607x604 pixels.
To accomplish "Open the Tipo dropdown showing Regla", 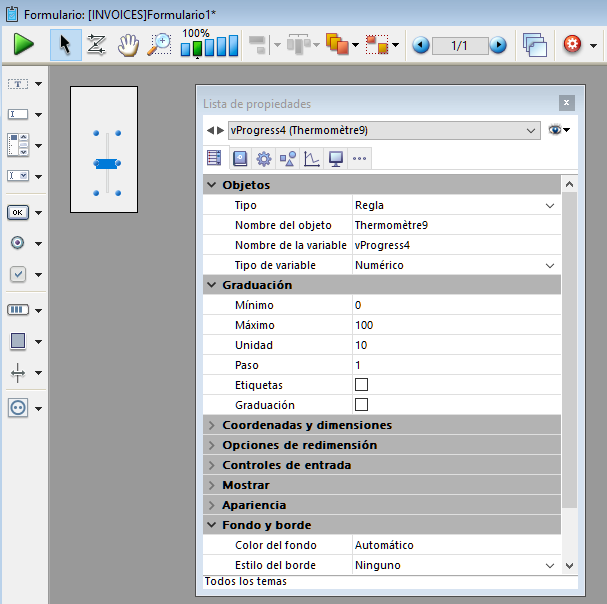I will point(549,205).
